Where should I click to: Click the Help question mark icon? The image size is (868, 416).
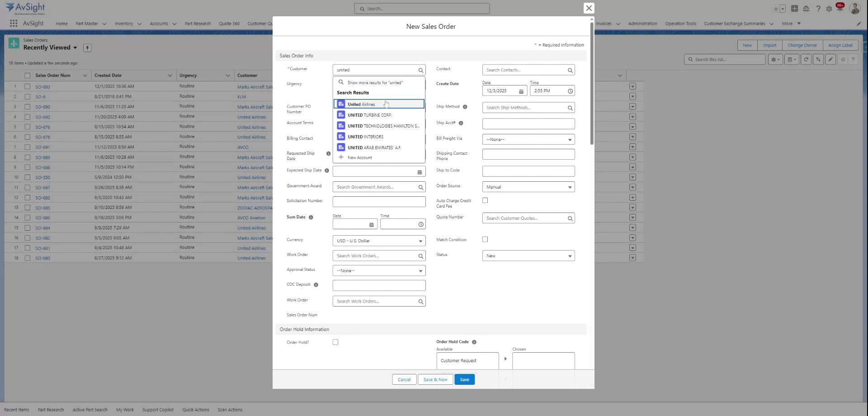(818, 8)
